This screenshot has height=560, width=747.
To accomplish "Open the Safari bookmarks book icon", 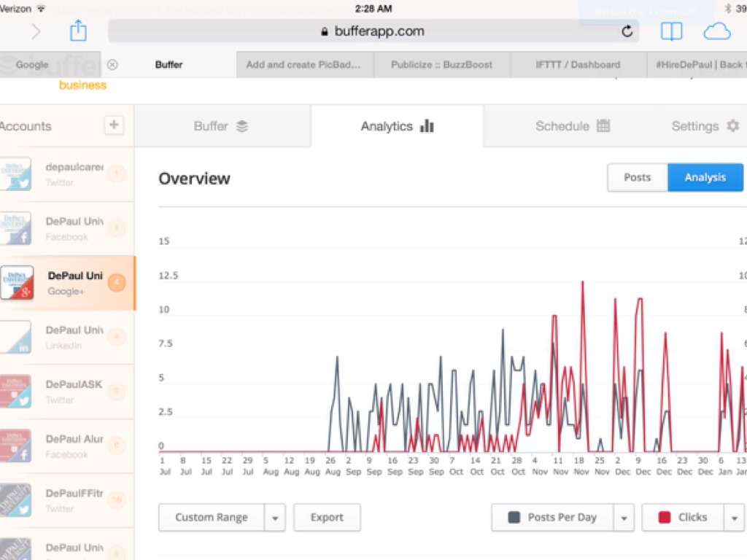I will [x=671, y=31].
